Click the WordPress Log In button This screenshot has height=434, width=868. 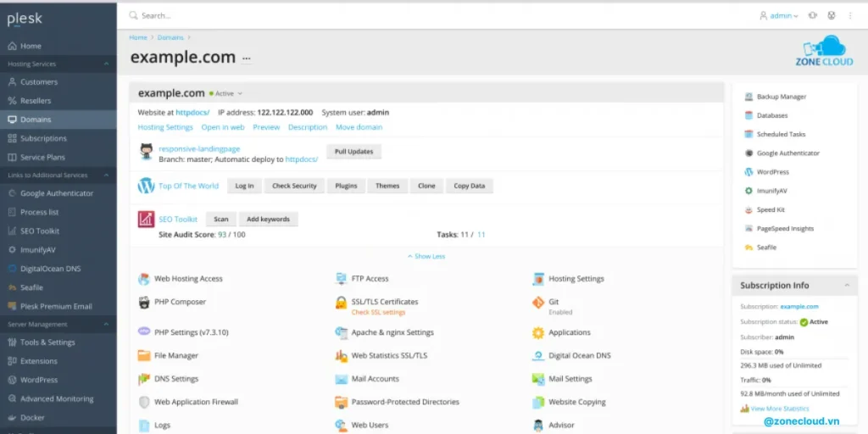click(244, 186)
